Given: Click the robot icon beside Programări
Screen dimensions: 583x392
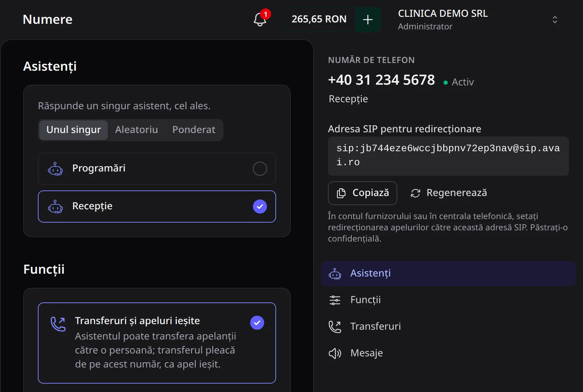Looking at the screenshot, I should [55, 169].
